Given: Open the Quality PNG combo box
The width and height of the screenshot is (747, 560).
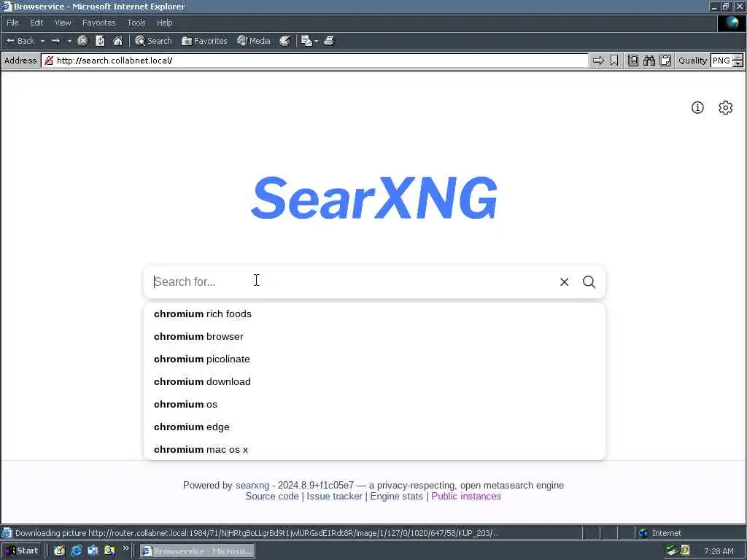Looking at the screenshot, I should pos(721,61).
